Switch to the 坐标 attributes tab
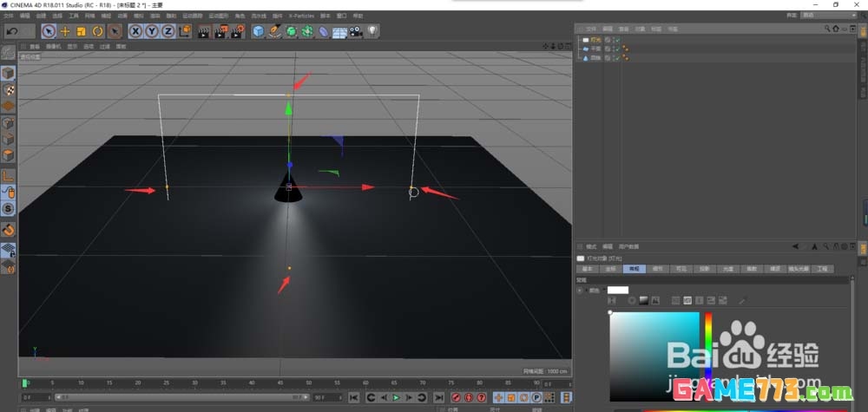868x412 pixels. 610,269
